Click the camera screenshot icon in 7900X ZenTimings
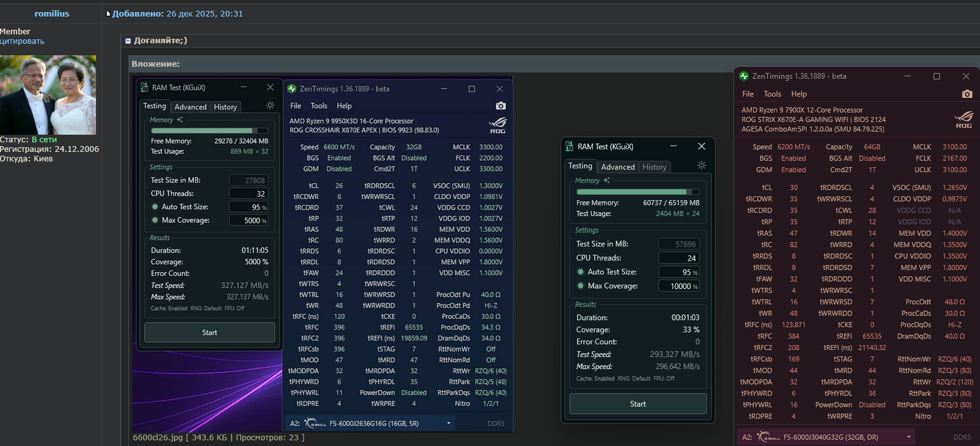This screenshot has height=446, width=980. [x=967, y=94]
